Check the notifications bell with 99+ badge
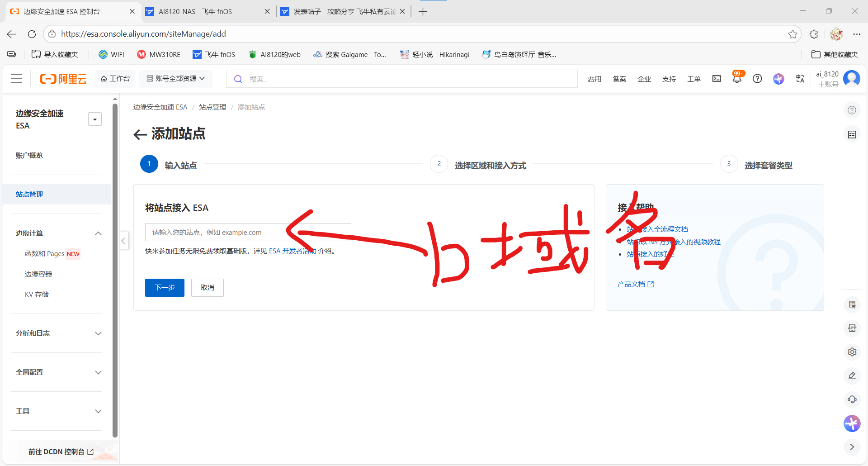This screenshot has width=868, height=466. click(x=737, y=78)
